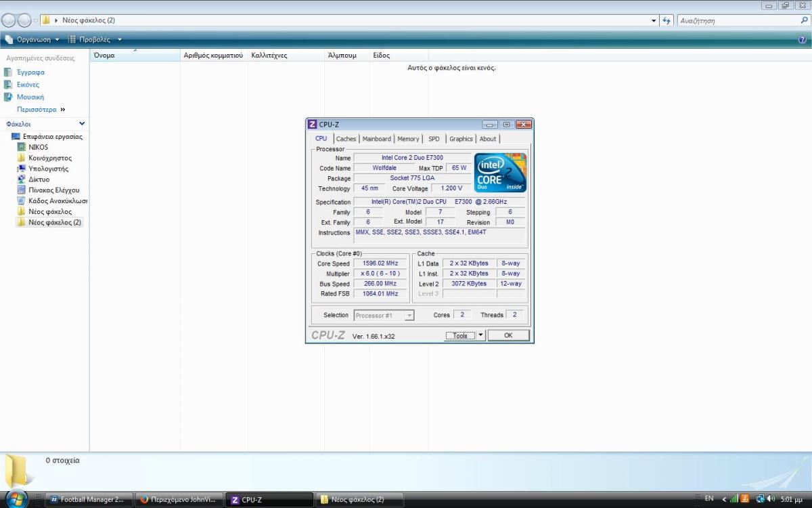Viewport: 812px width, 508px height.
Task: Open the Selection Processor #1 combo box
Action: (384, 315)
